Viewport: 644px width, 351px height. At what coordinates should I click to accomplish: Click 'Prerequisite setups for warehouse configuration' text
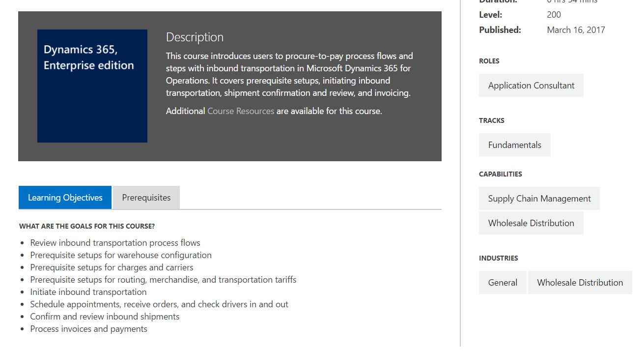121,255
